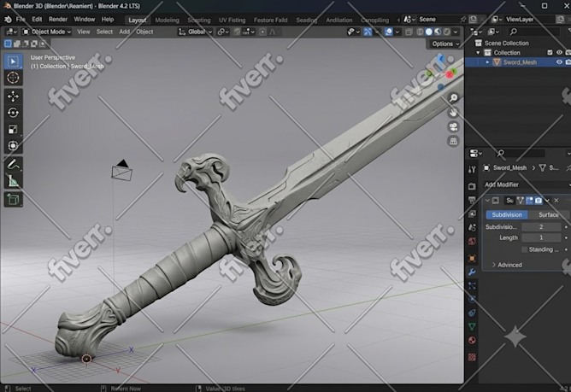Open the Add Modifier dropdown

[x=527, y=184]
